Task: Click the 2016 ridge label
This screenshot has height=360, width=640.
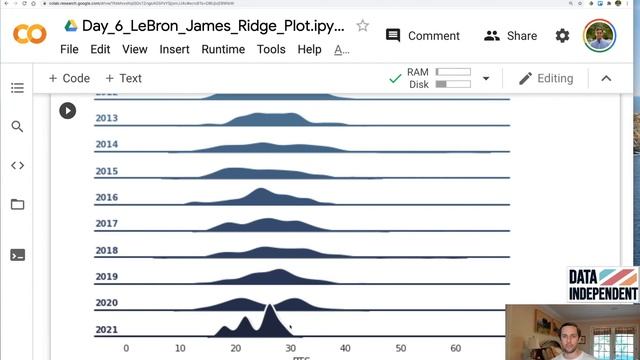Action: (x=107, y=197)
